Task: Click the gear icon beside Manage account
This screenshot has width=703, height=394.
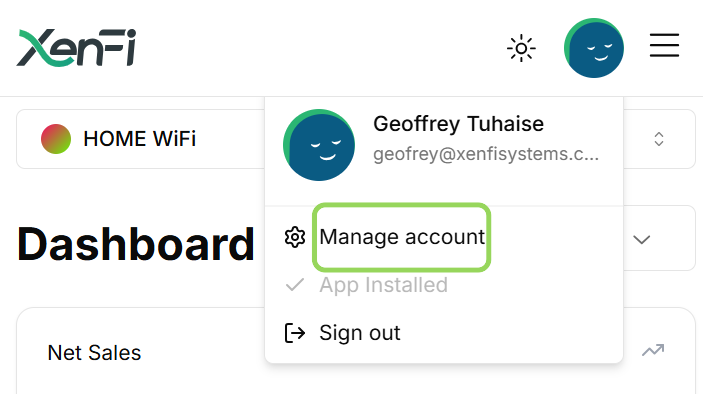Action: (x=295, y=237)
